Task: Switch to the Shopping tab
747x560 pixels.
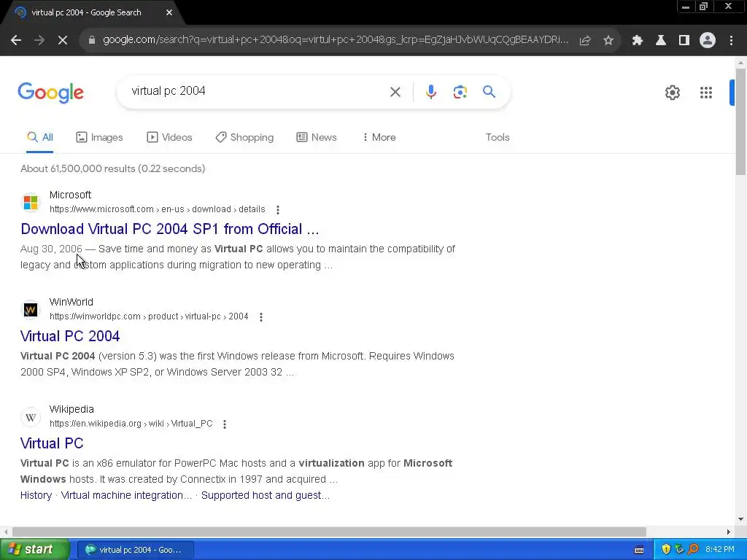Action: 245,137
